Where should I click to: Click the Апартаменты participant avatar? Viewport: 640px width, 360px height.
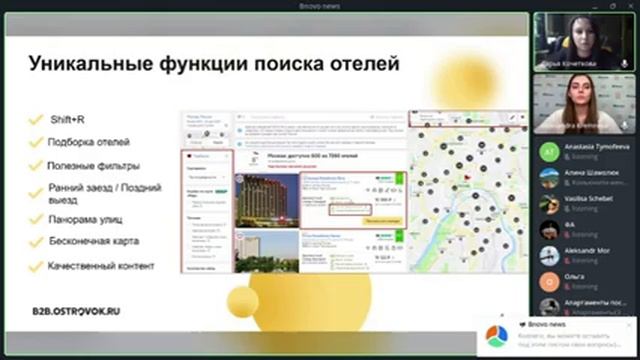[x=549, y=307]
